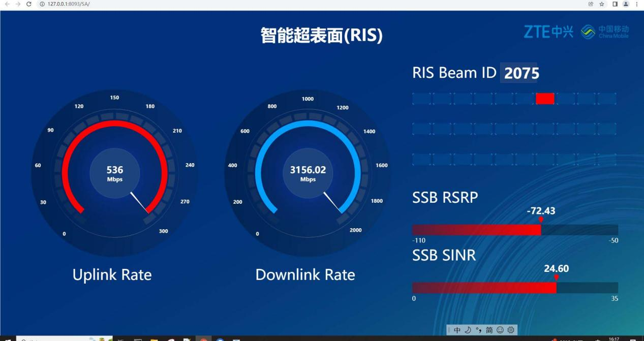Click the 智能超表面(RIS) page title
The width and height of the screenshot is (644, 341).
(321, 36)
